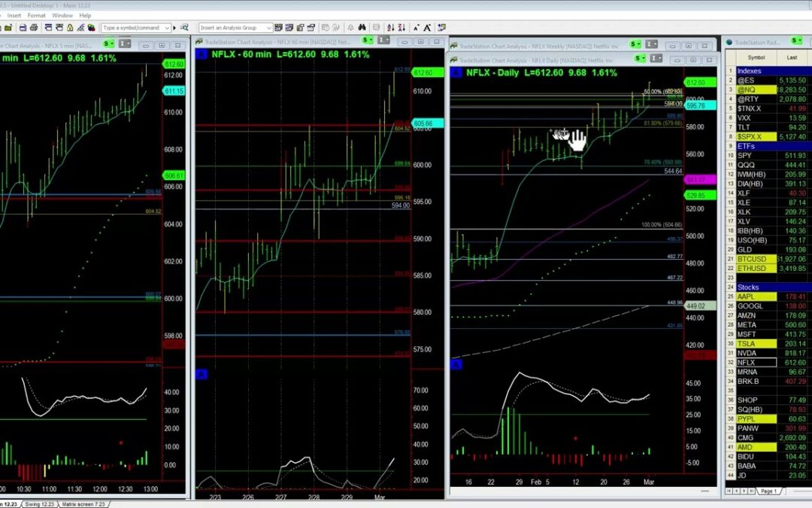Expand the Insert an Analysis Group dropdown

[268, 28]
